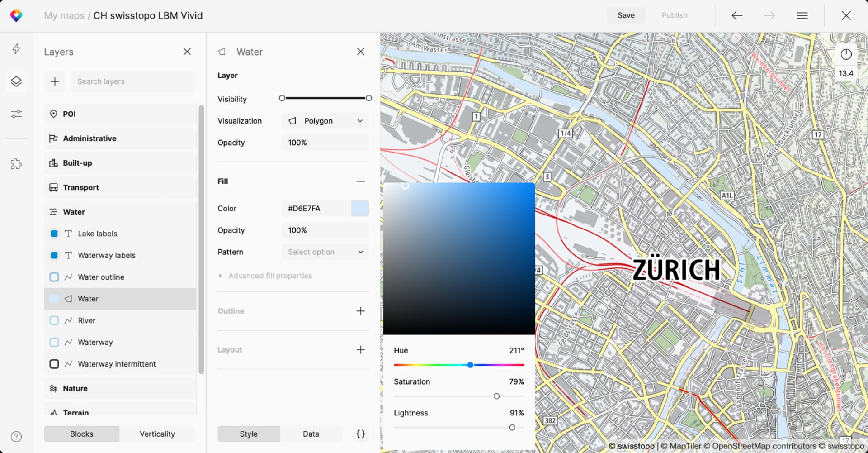This screenshot has height=453, width=868.
Task: Toggle Waterway layer visibility checkbox
Action: click(x=54, y=342)
